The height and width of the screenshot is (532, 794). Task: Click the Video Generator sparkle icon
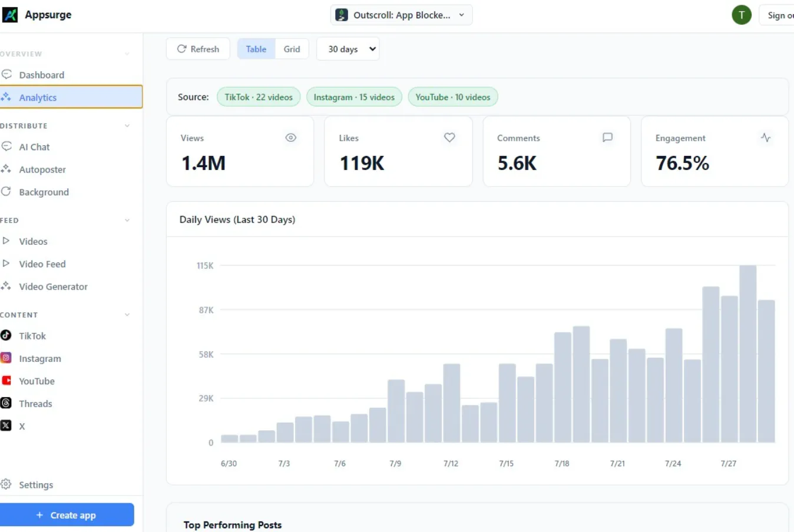point(6,286)
